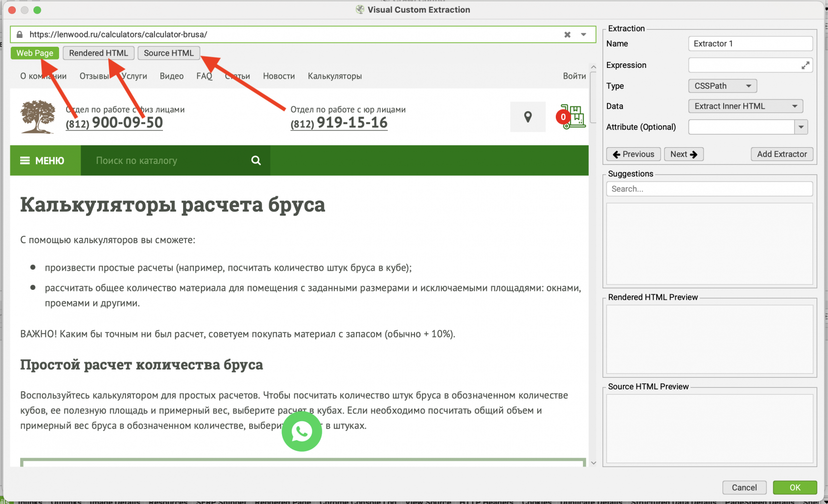The width and height of the screenshot is (828, 504).
Task: Click the web page vertical scrollbar thumb
Action: (593, 97)
